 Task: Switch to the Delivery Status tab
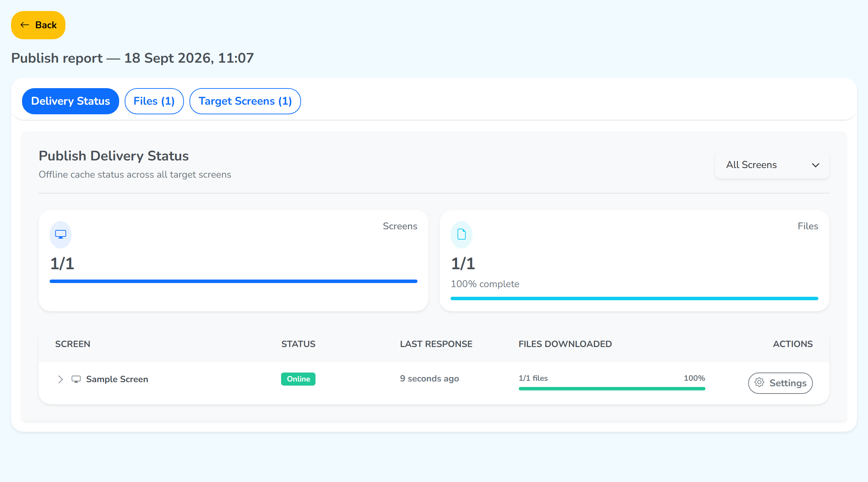[x=71, y=101]
